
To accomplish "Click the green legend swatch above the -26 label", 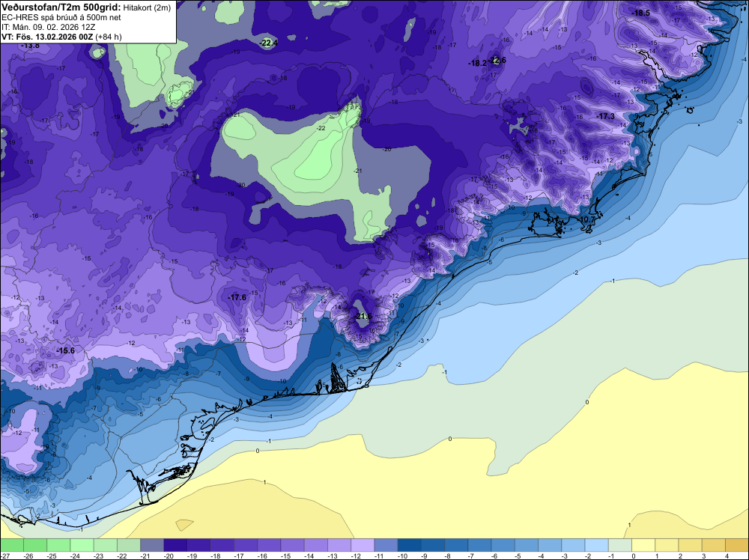I will pos(35,545).
